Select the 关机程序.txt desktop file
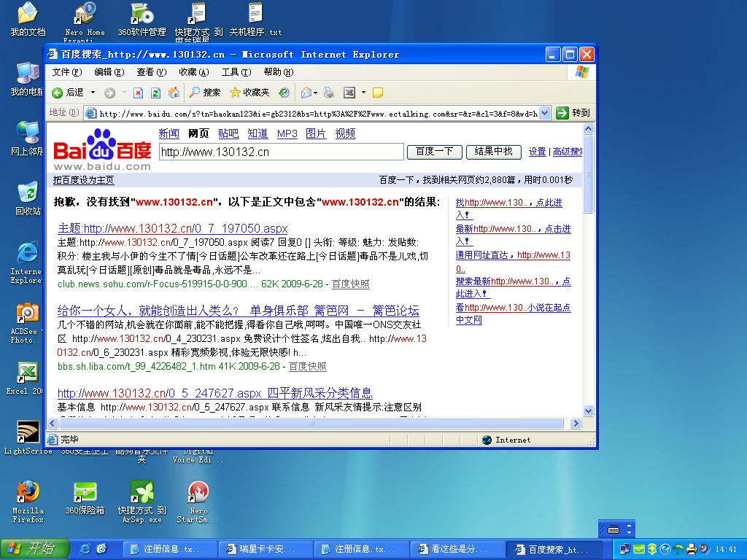 click(x=255, y=20)
